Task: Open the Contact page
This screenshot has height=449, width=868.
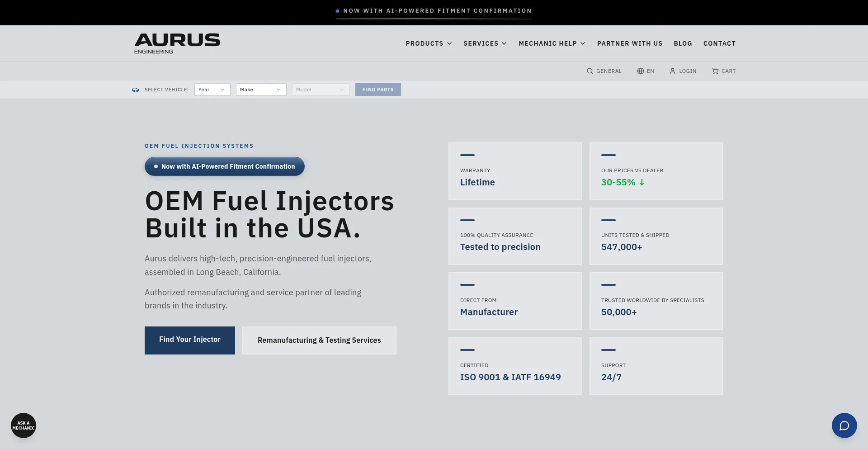Action: tap(720, 43)
